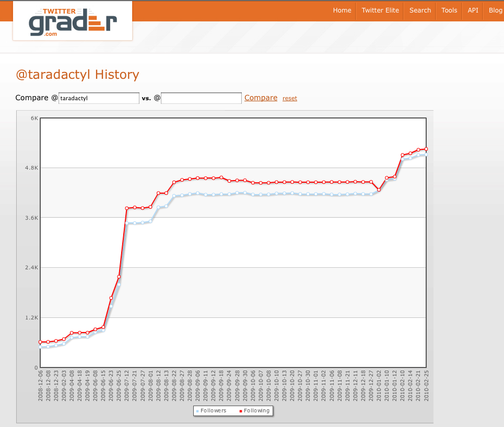Click final Following point at 2010-02-25

426,149
